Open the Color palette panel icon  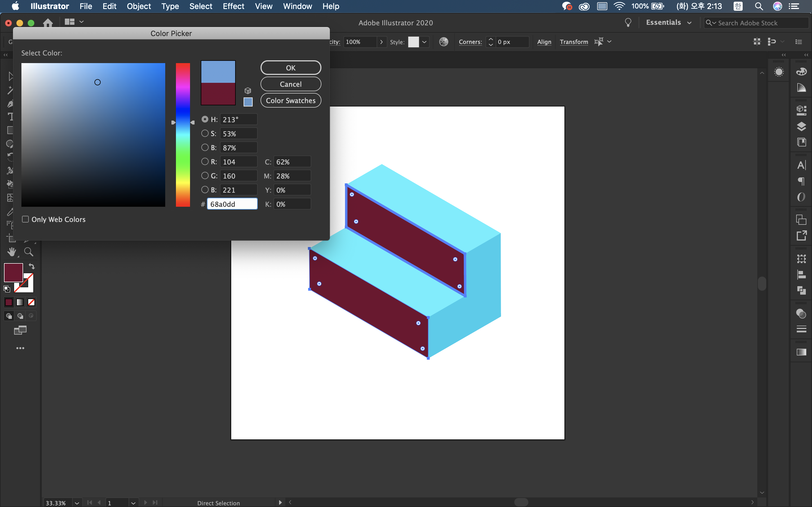coord(801,72)
